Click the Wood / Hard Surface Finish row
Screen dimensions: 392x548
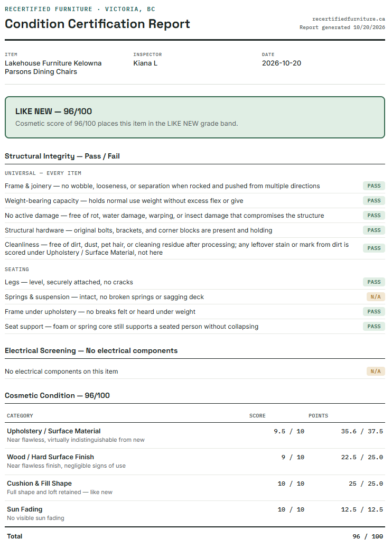[195, 462]
